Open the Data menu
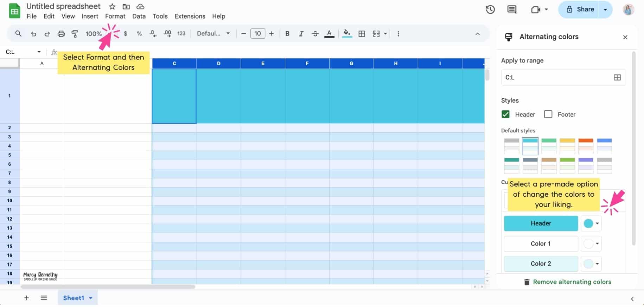 click(139, 16)
